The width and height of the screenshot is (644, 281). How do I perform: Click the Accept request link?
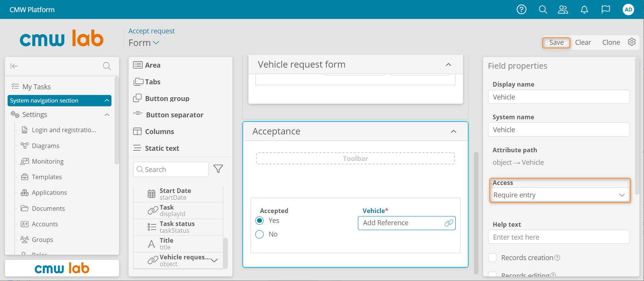151,31
